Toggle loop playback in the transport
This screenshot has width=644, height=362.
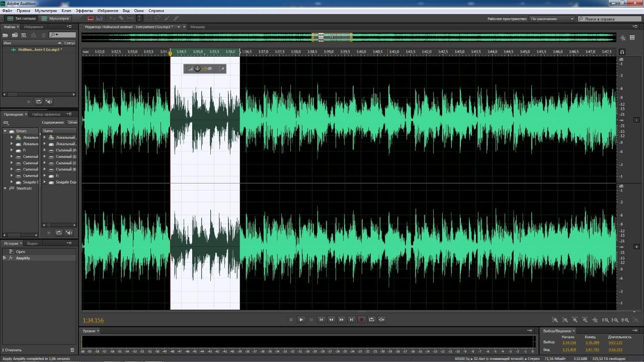click(371, 320)
